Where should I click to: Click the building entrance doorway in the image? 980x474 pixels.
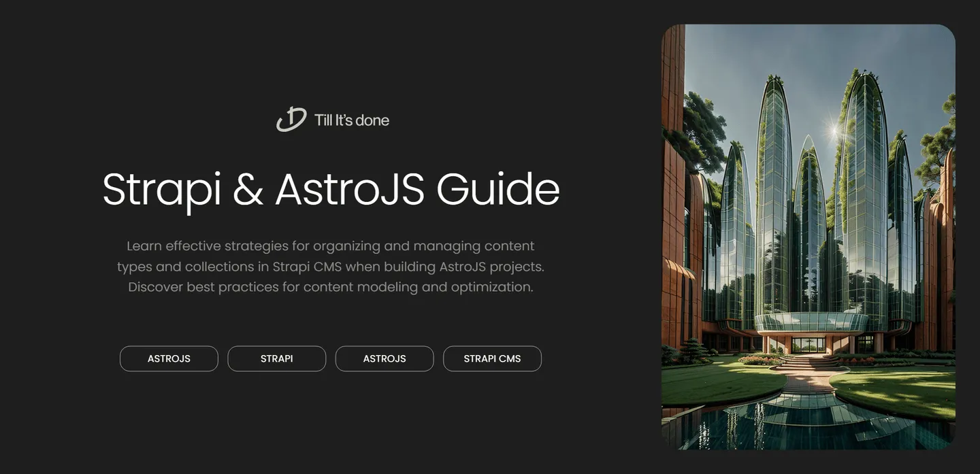tap(808, 345)
